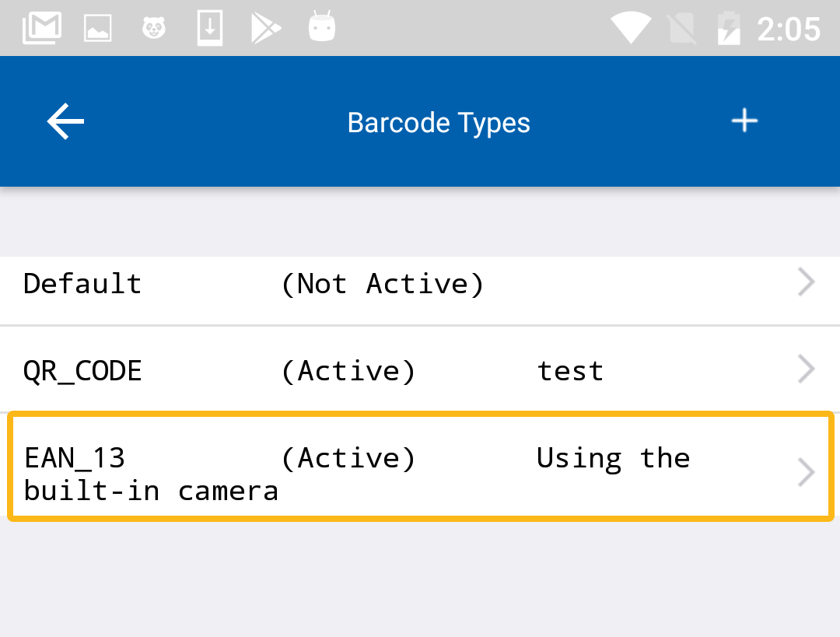
Task: Tap the image notification icon in status bar
Action: (x=98, y=29)
